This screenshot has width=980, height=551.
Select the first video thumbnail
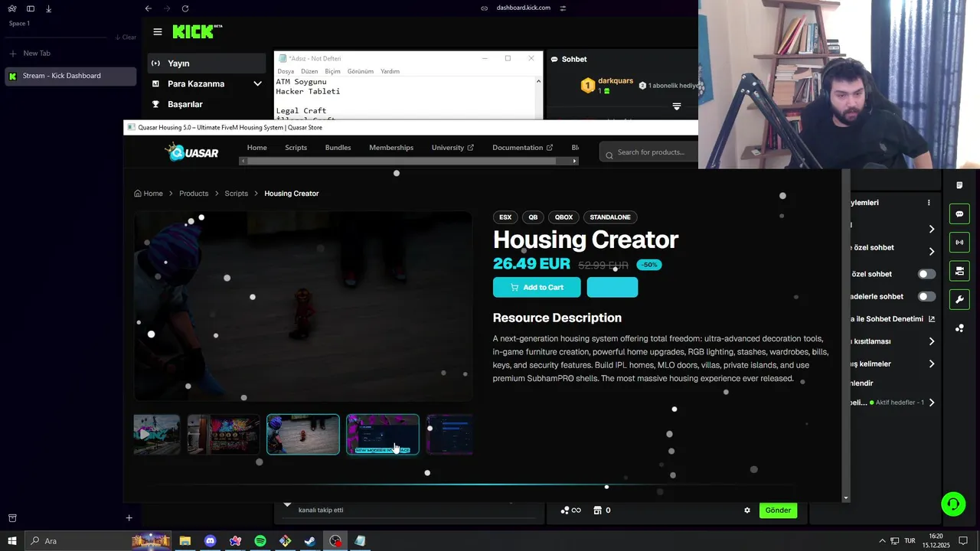pos(157,435)
